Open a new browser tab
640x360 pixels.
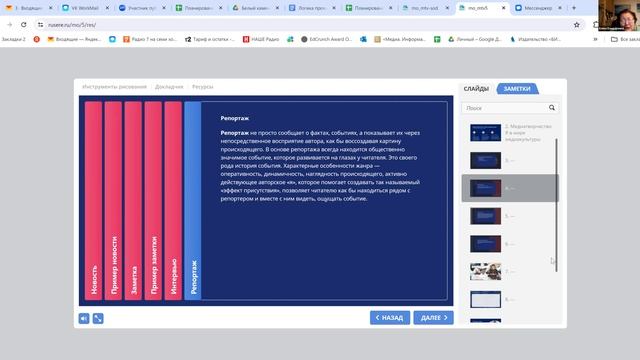[574, 8]
